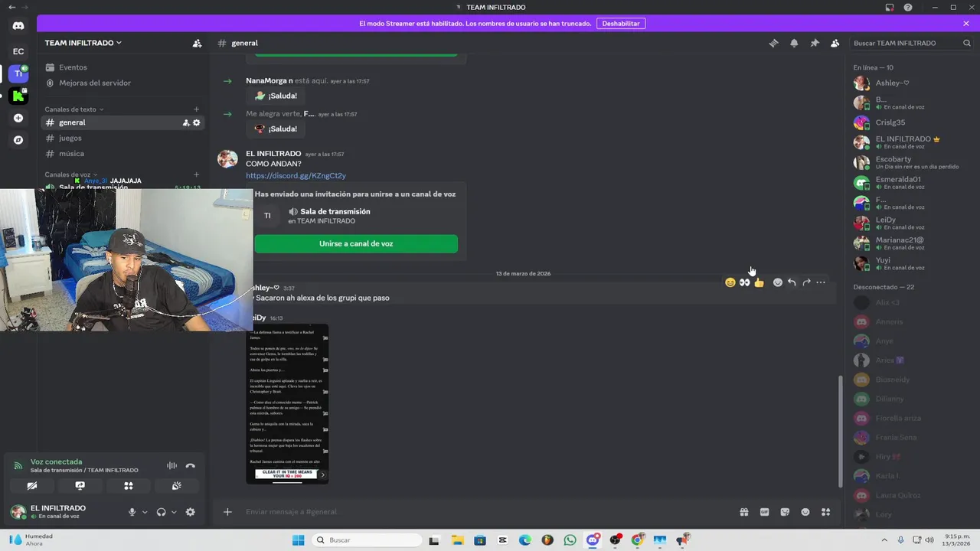Open Discover servers compass icon
This screenshot has height=551, width=980.
(18, 140)
